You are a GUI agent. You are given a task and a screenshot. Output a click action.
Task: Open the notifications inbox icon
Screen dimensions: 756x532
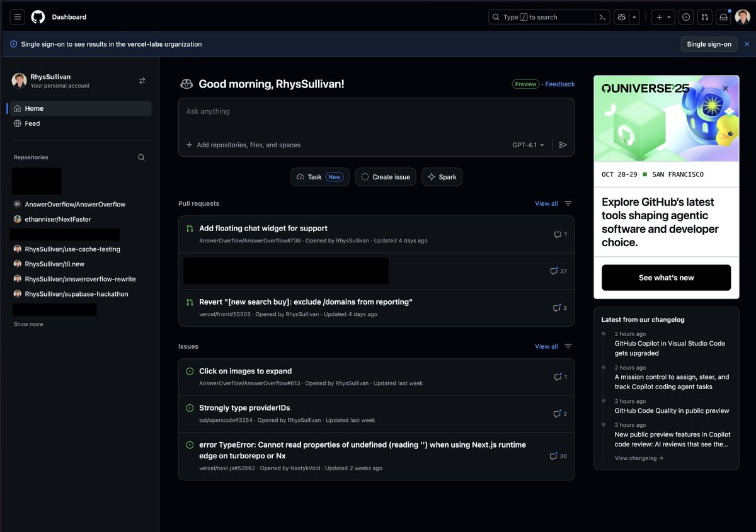point(723,17)
